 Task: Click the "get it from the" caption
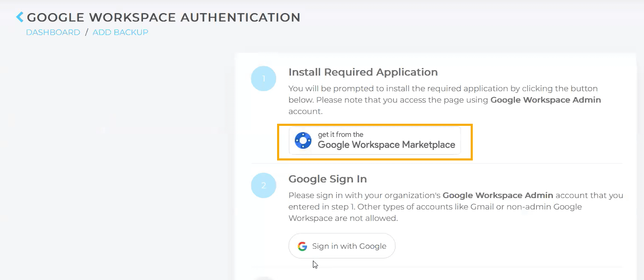point(340,134)
